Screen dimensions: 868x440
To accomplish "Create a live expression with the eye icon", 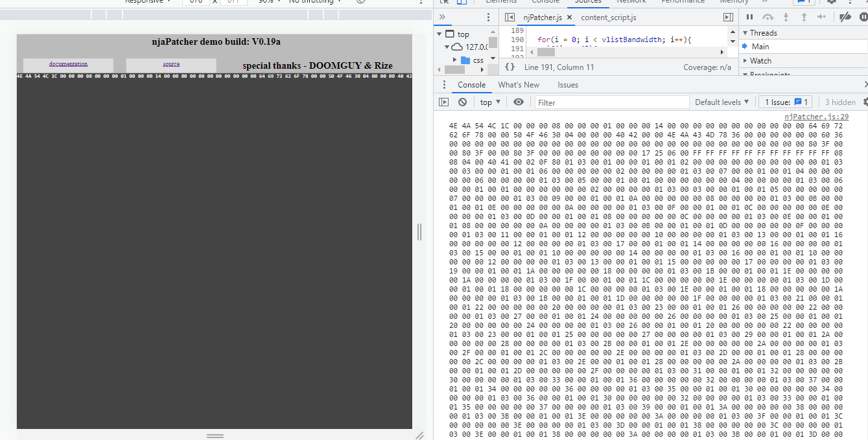I will (x=517, y=102).
